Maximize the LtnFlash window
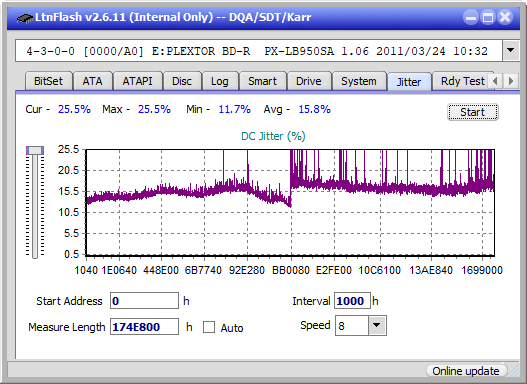Viewport: 527px width, 384px height. pyautogui.click(x=488, y=17)
